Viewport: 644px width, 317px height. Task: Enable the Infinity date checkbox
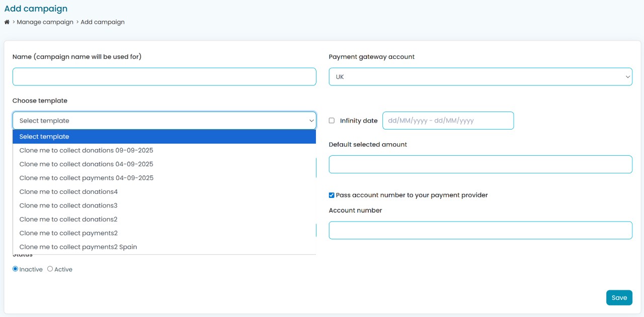pyautogui.click(x=332, y=121)
